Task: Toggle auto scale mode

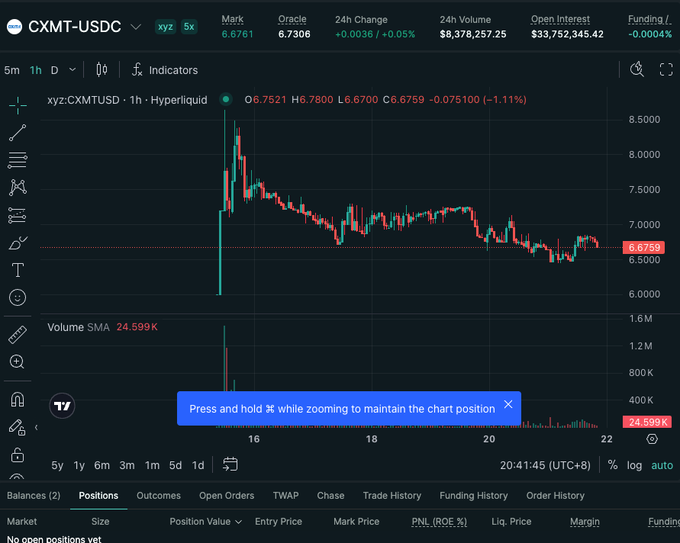Action: (x=662, y=465)
